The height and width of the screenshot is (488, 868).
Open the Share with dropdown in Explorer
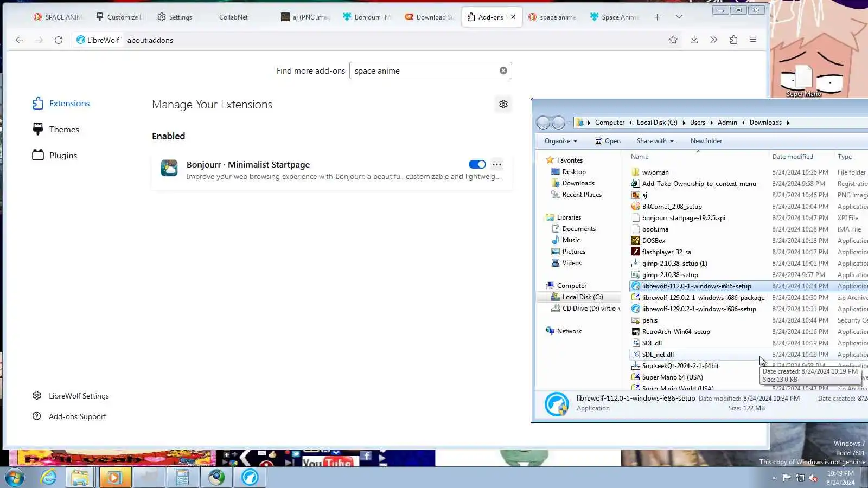coord(655,141)
